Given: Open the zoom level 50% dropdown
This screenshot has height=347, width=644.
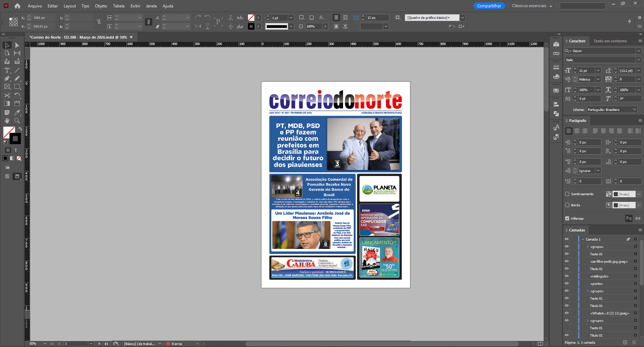Looking at the screenshot, I should pyautogui.click(x=45, y=344).
